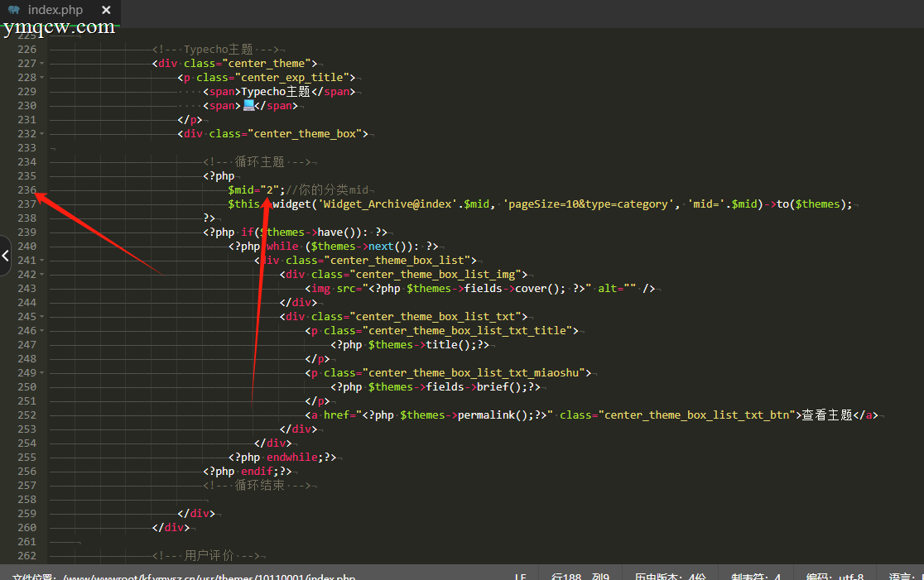
Task: Select line number 243 in the gutter
Action: click(26, 289)
